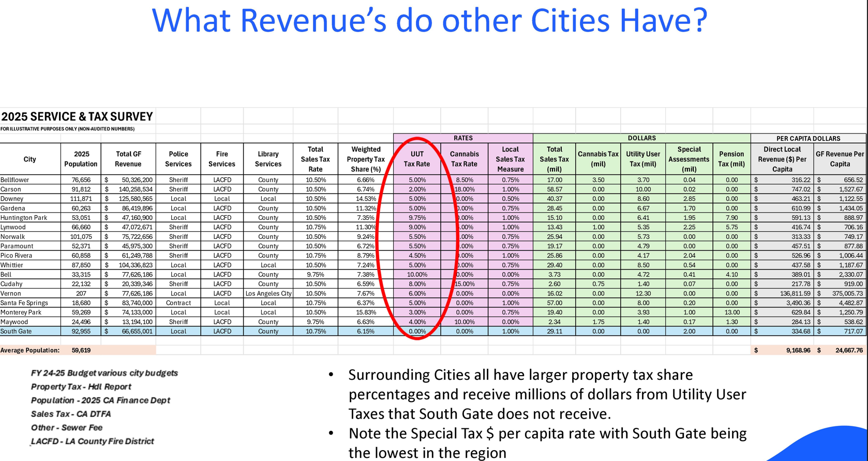
Task: Click the "Cannabis Tax Rate" column header
Action: pyautogui.click(x=464, y=159)
